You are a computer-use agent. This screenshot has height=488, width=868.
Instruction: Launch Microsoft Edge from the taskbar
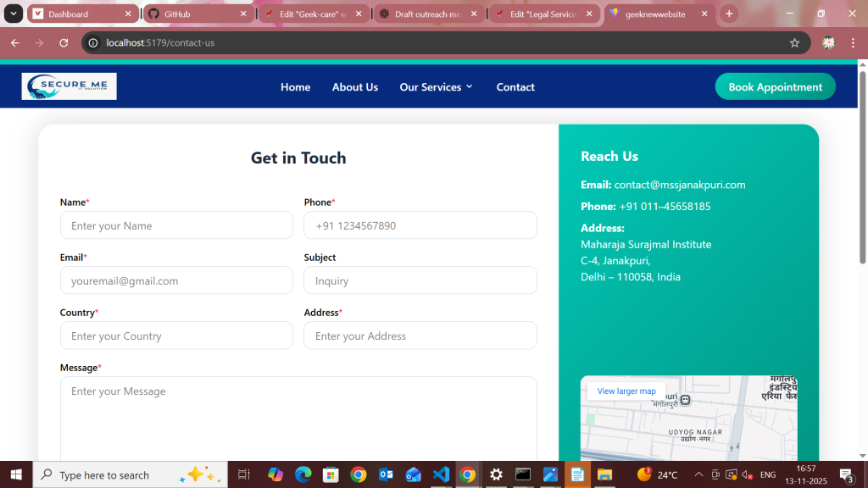point(303,474)
